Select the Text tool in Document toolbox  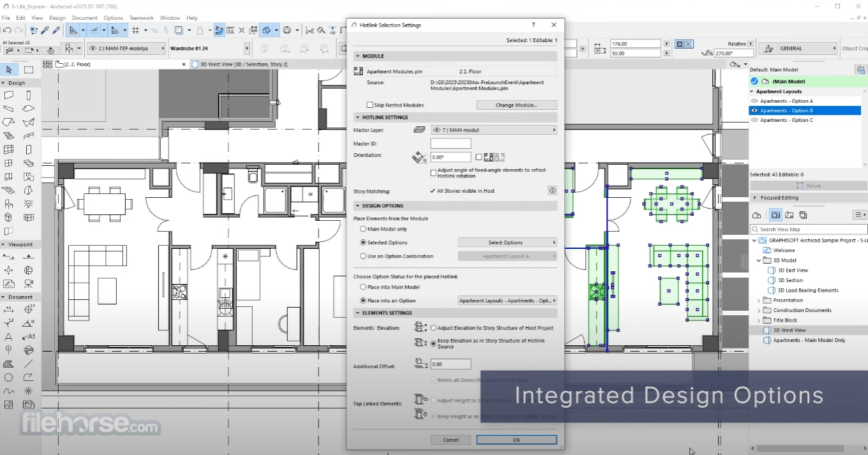[9, 336]
